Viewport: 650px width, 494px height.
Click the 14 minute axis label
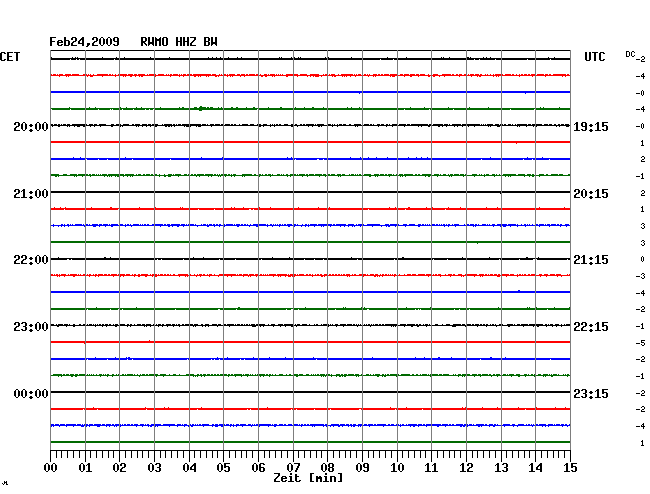pos(535,468)
